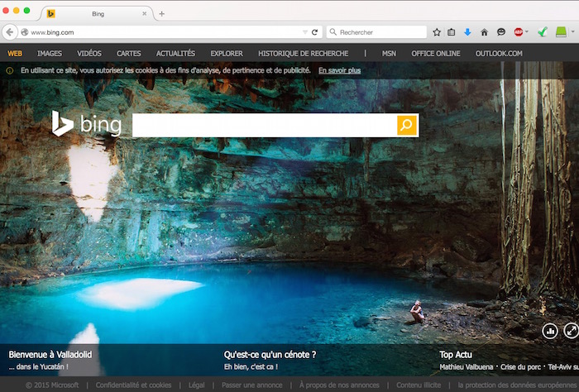Screen dimensions: 579x392
Task: Bookmark this page with the star icon
Action: (437, 32)
